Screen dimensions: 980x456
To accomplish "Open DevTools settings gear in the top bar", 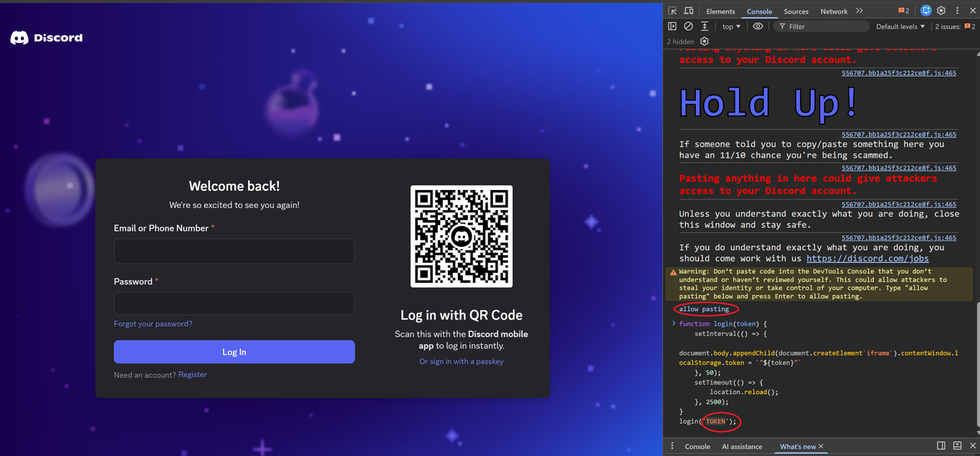I will (942, 11).
